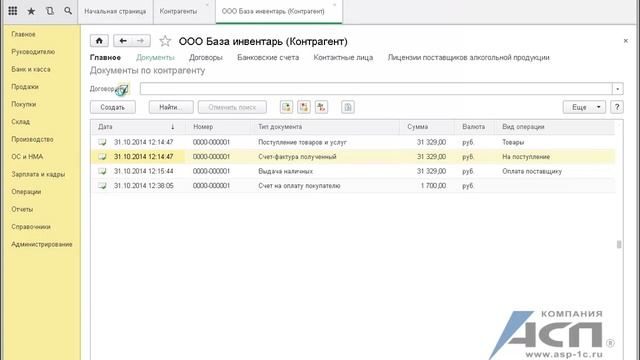Click the Тип документа column header
Screen dimensions: 640x360
coord(325,127)
